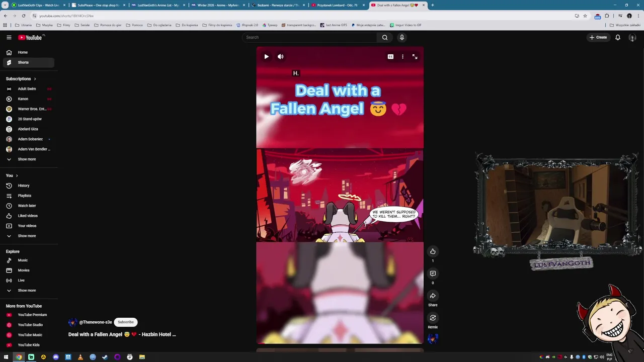The image size is (644, 362).
Task: Click the Create button
Action: (598, 37)
